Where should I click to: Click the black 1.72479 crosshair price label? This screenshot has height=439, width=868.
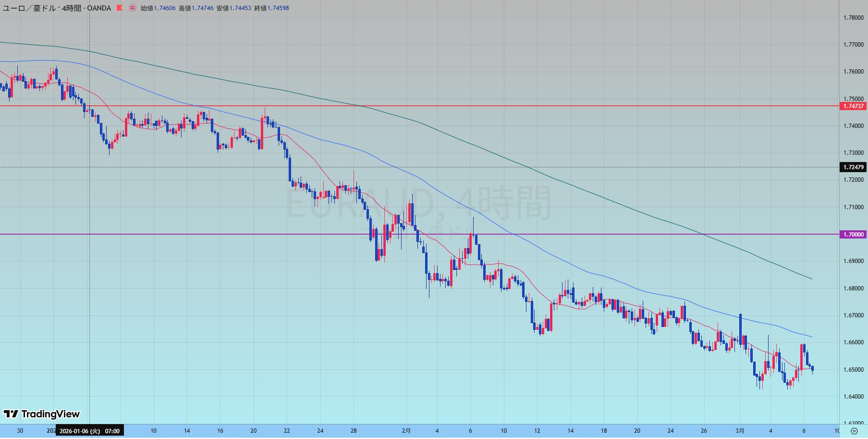[x=854, y=167]
